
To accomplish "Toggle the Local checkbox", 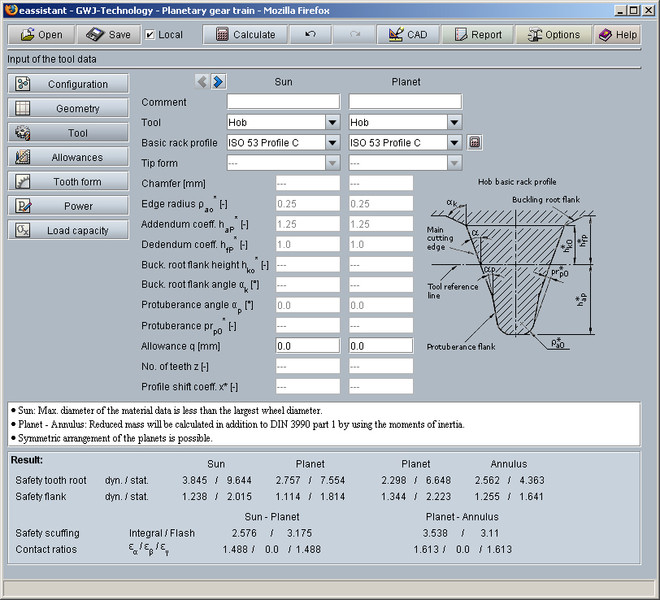I will click(150, 34).
